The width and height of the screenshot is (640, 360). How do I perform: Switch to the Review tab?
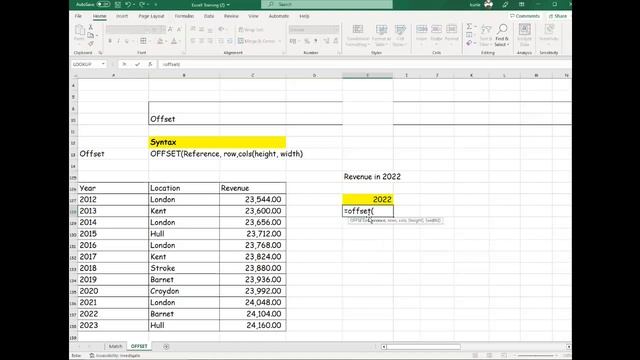(231, 16)
